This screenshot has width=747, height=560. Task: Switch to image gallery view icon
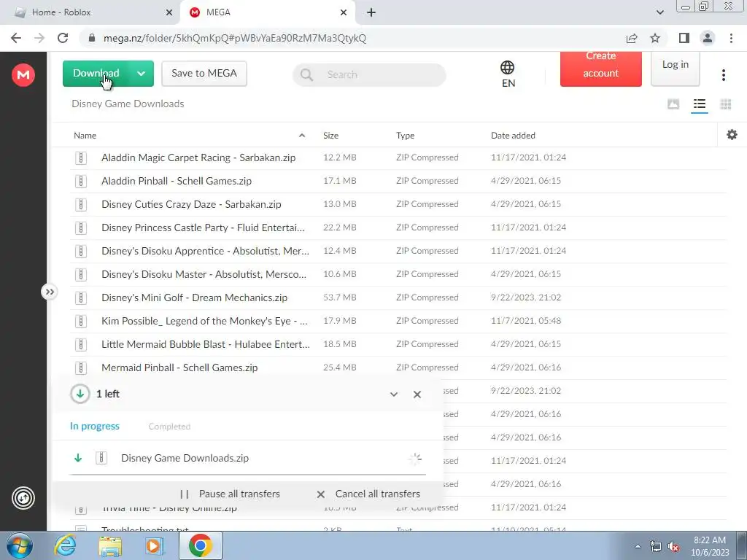point(673,104)
